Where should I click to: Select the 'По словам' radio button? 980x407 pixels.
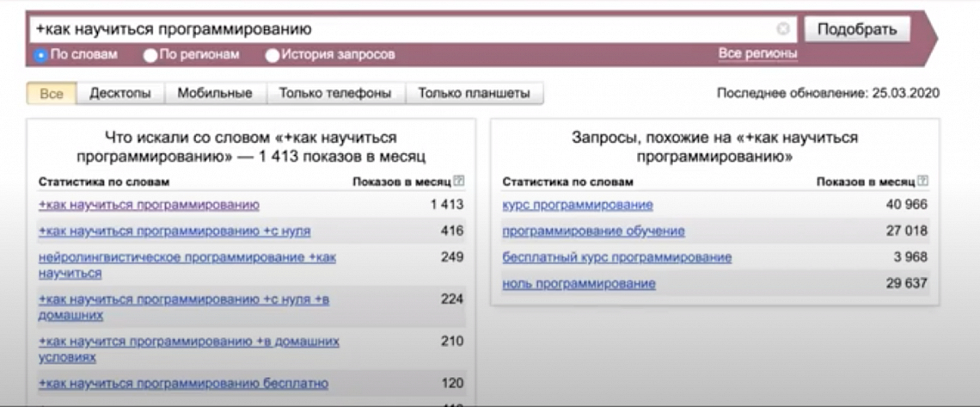coord(41,55)
